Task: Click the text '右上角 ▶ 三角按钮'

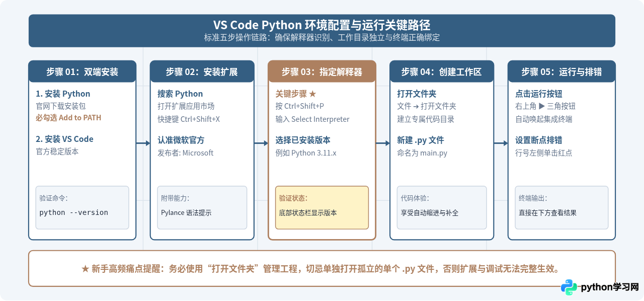Action: pos(545,106)
